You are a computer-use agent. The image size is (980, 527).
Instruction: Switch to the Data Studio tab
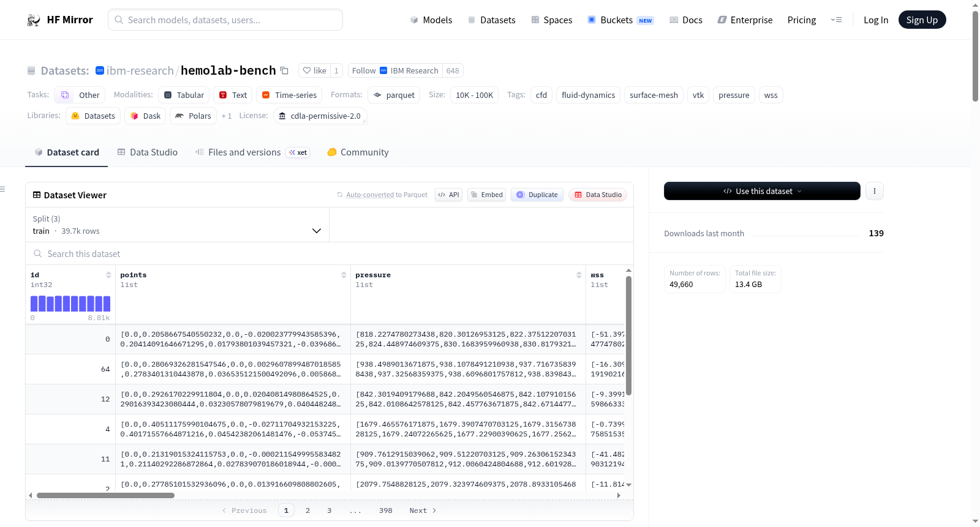148,152
